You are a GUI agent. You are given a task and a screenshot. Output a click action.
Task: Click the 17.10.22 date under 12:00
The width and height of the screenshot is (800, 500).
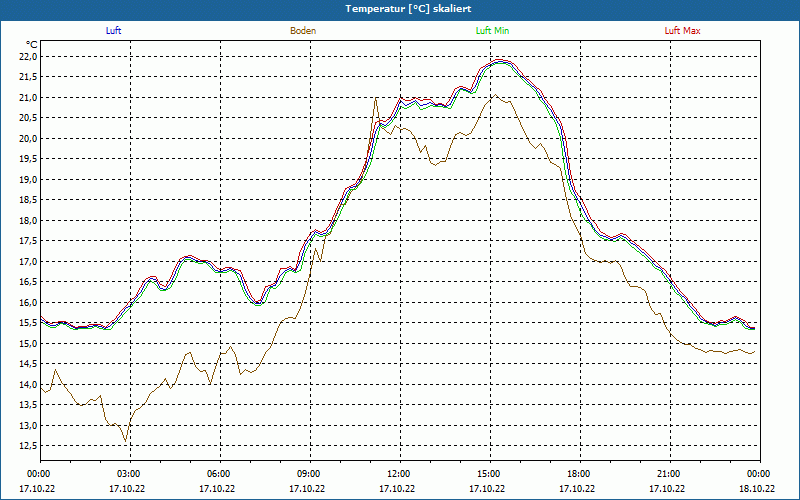[397, 488]
